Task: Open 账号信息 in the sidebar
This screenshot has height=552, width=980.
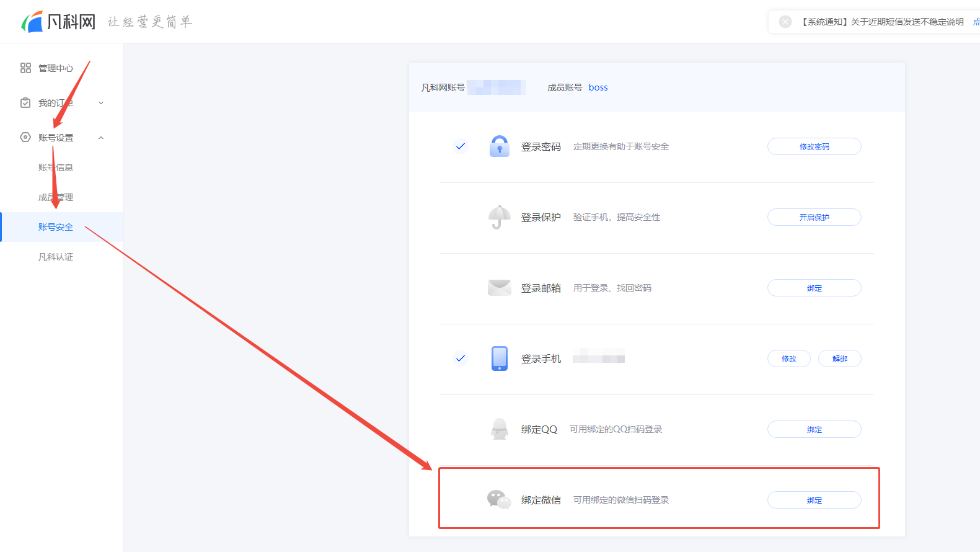Action: pos(56,167)
